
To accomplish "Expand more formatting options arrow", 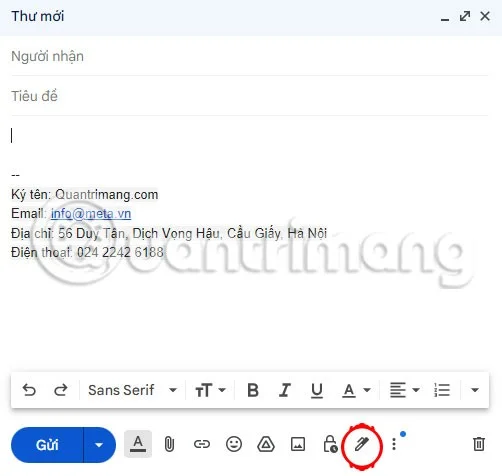I will 475,390.
